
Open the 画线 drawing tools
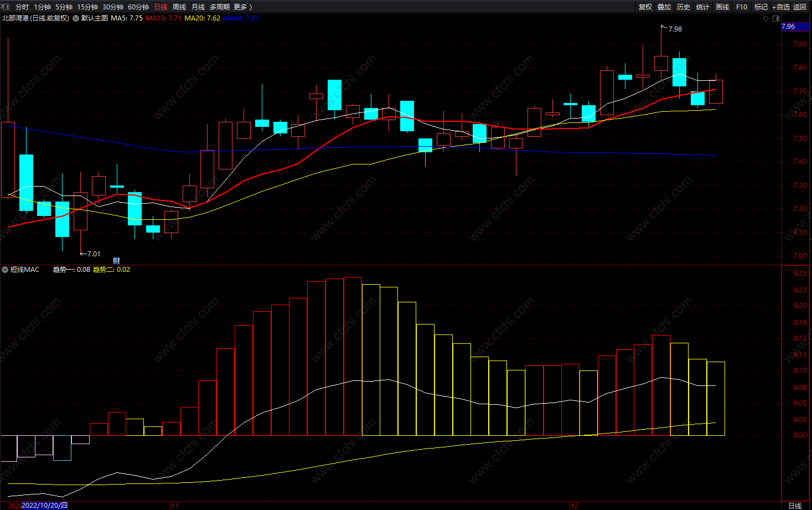pyautogui.click(x=722, y=7)
